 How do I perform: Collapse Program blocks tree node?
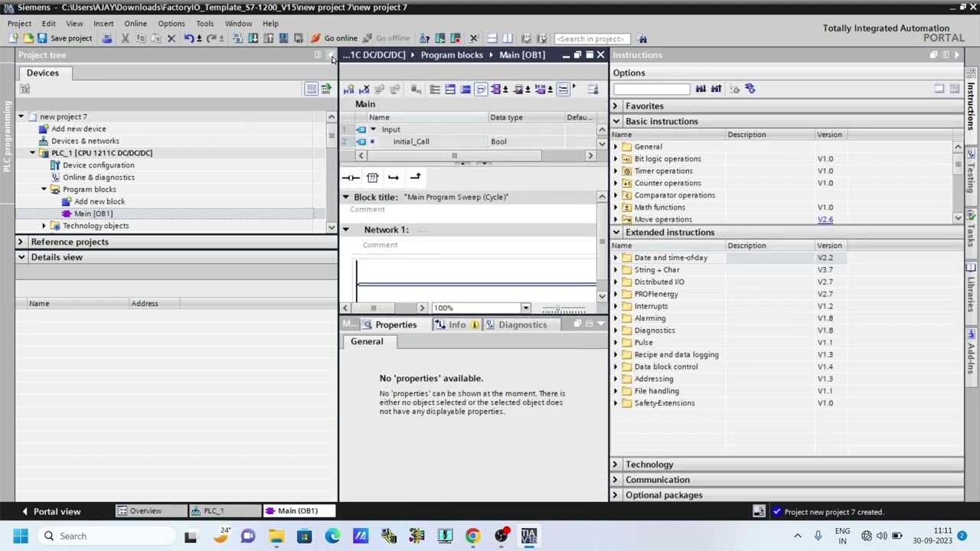pyautogui.click(x=44, y=190)
